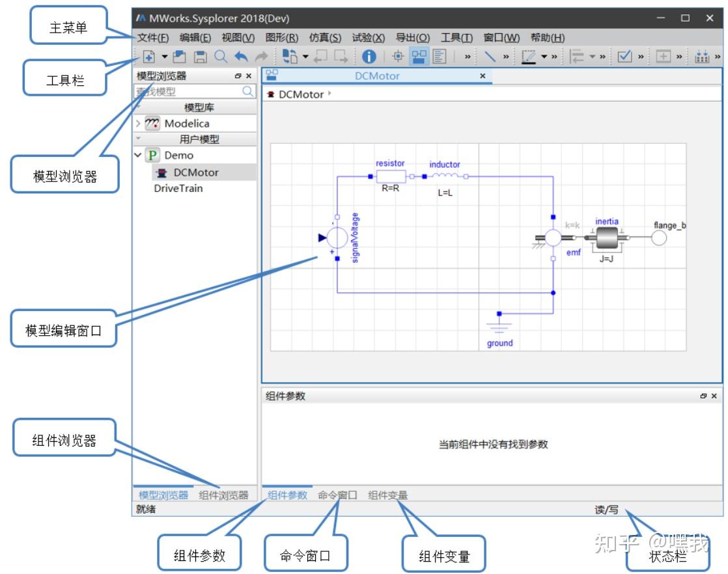Image resolution: width=728 pixels, height=574 pixels.
Task: Select the Line drawing tool
Action: pyautogui.click(x=490, y=57)
